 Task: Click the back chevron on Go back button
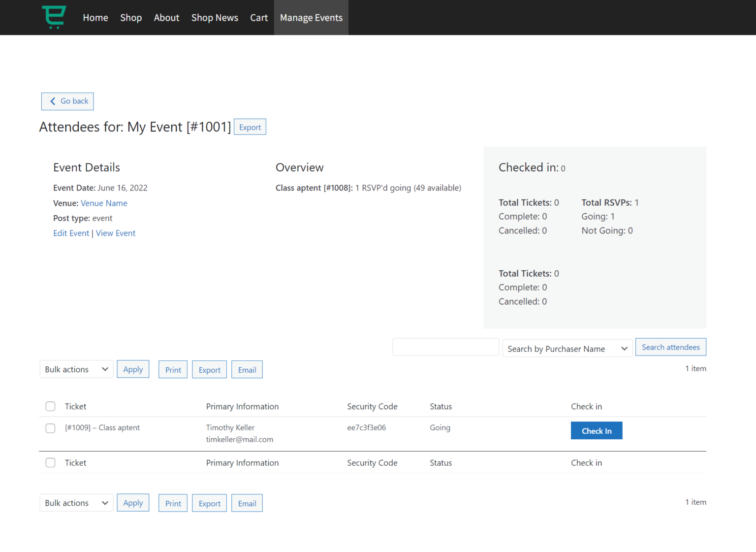[53, 101]
